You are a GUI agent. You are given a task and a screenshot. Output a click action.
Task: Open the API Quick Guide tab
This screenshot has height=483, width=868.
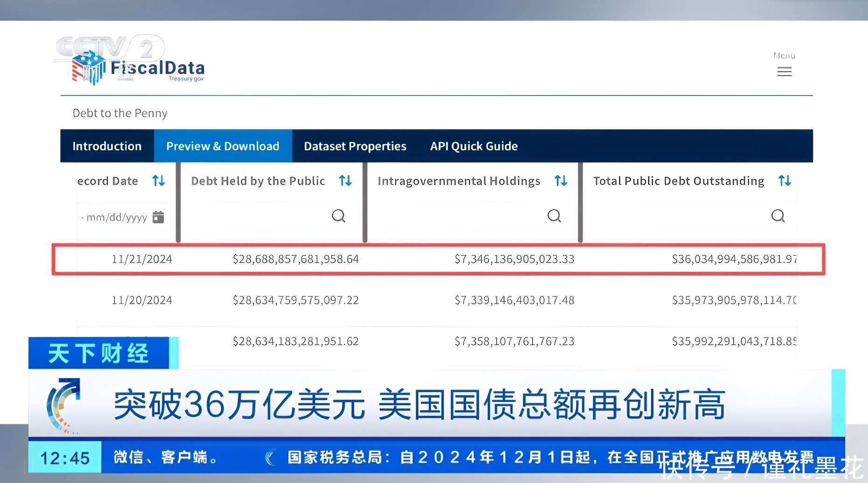(x=474, y=146)
